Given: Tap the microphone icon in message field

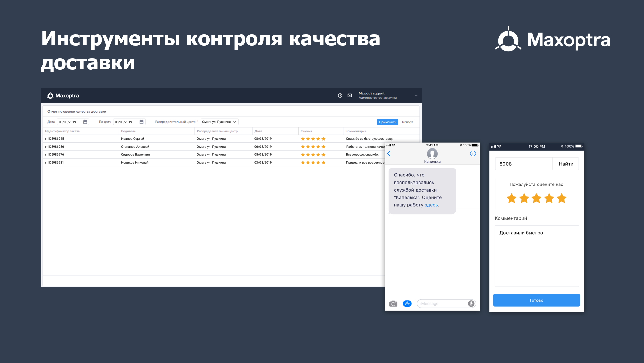Looking at the screenshot, I should 471,304.
